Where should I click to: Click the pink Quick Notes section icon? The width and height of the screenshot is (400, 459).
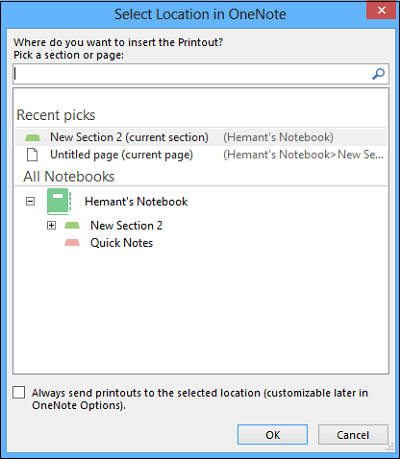click(72, 243)
